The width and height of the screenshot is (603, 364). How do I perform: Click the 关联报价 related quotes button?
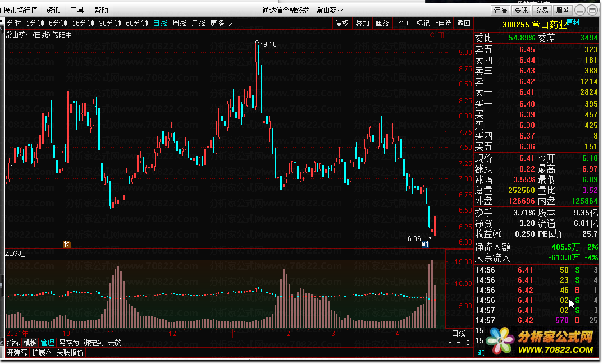coord(70,352)
